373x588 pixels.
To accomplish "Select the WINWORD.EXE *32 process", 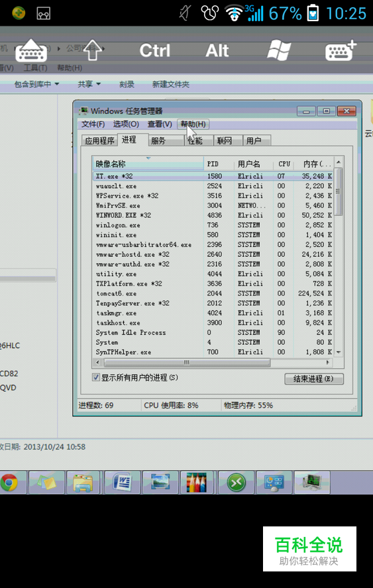I will [x=213, y=215].
